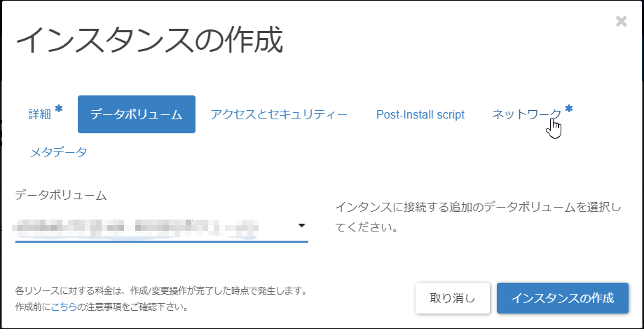Open the こちら notice link
Viewport: 644px width, 329px height.
point(64,307)
